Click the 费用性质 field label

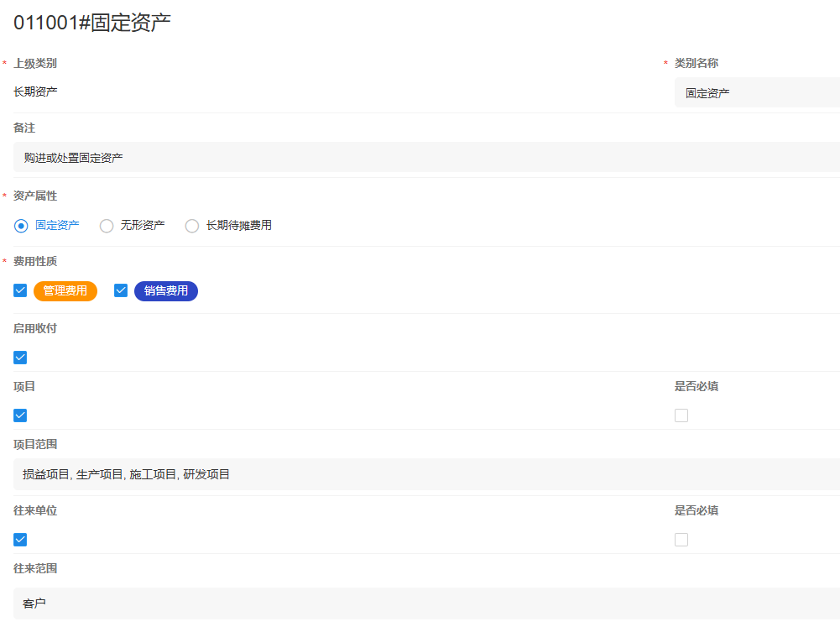point(35,261)
